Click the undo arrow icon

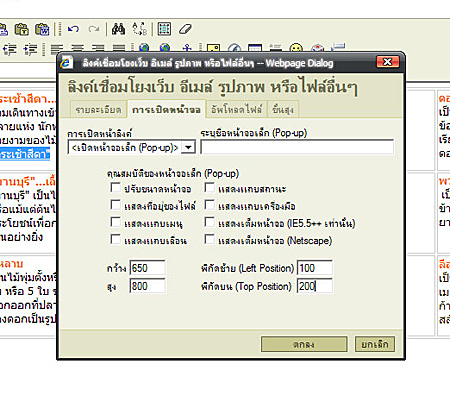point(73,29)
